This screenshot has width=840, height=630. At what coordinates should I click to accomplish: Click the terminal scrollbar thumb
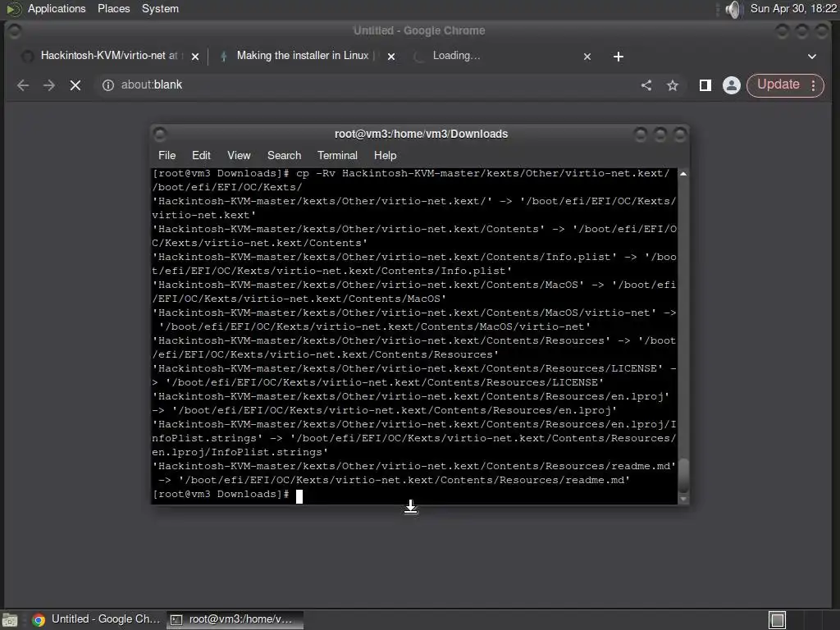683,475
